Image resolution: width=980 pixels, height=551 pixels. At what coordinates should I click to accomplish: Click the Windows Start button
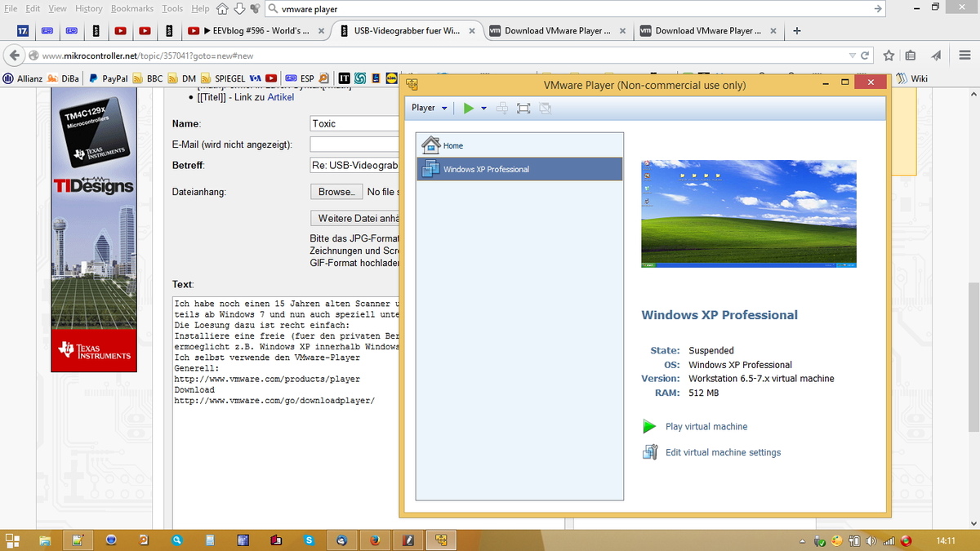pyautogui.click(x=12, y=540)
